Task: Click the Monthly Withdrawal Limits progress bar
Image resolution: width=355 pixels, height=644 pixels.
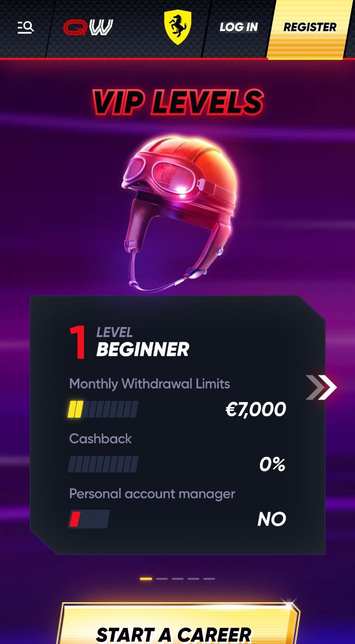Action: coord(103,410)
